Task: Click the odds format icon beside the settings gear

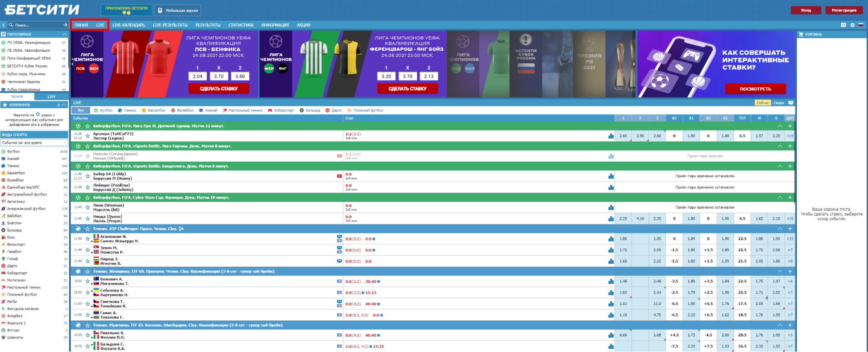Action: (844, 25)
